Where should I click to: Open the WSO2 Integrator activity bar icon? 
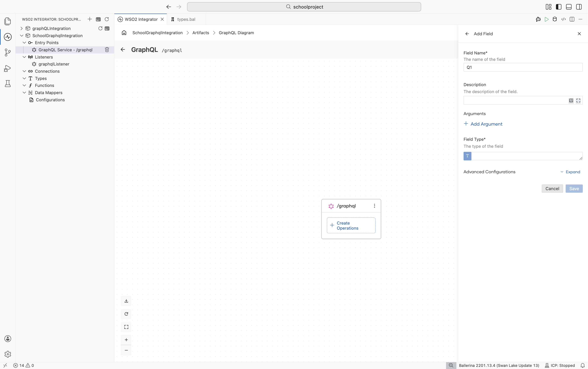[x=8, y=37]
